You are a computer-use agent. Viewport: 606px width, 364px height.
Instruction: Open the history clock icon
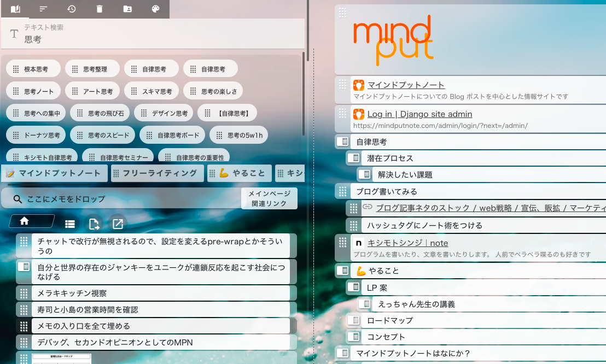point(71,9)
